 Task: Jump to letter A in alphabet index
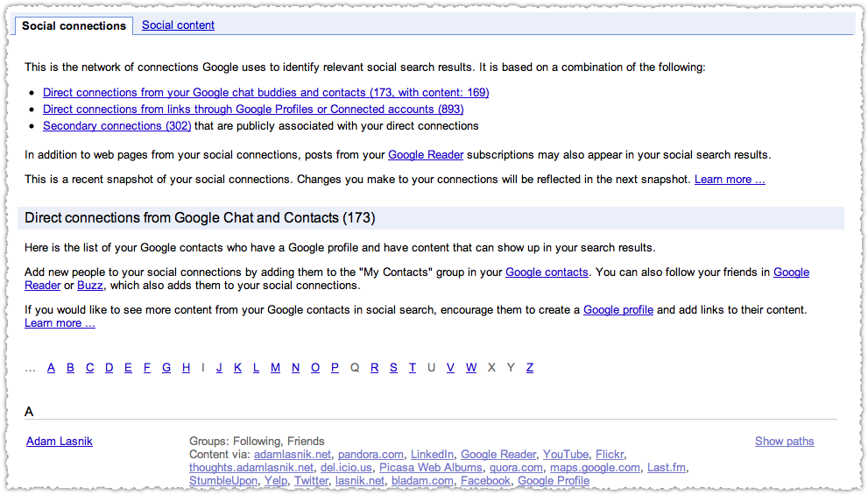coord(51,368)
